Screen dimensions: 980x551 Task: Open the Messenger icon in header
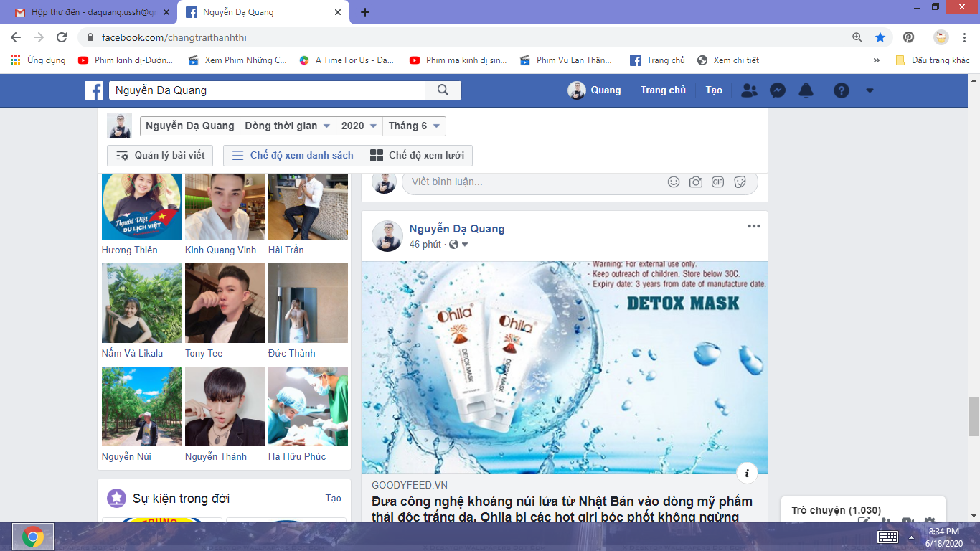(x=777, y=90)
